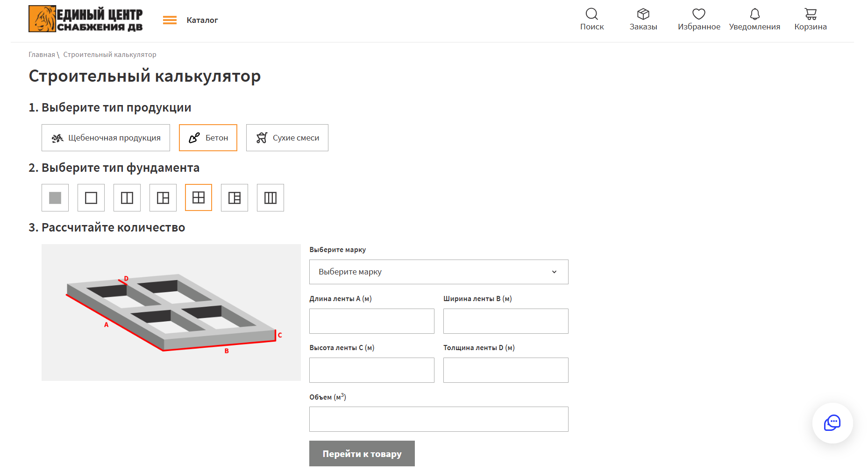Go to the Главная breadcrumb link
Viewport: 868px width, 471px height.
pyautogui.click(x=42, y=55)
